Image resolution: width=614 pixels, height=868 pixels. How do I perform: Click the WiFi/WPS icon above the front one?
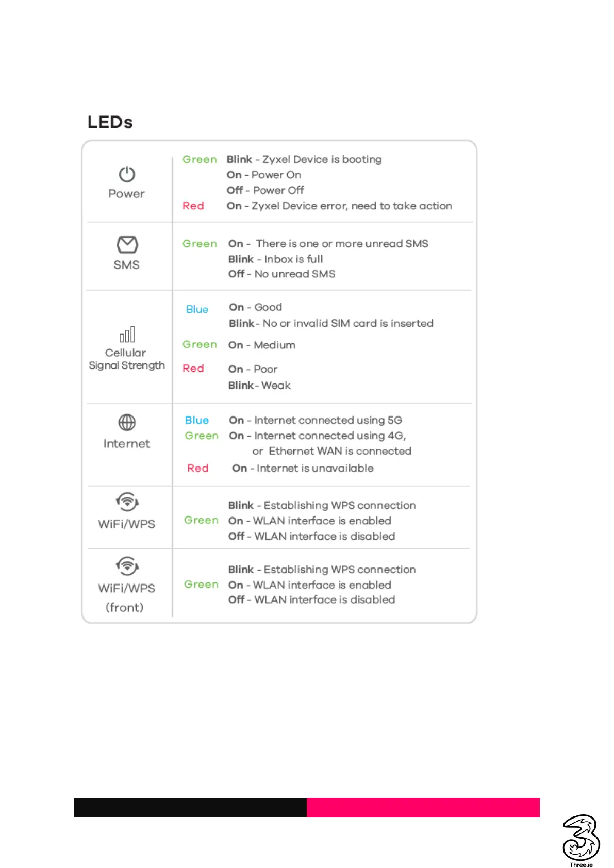pos(127,502)
